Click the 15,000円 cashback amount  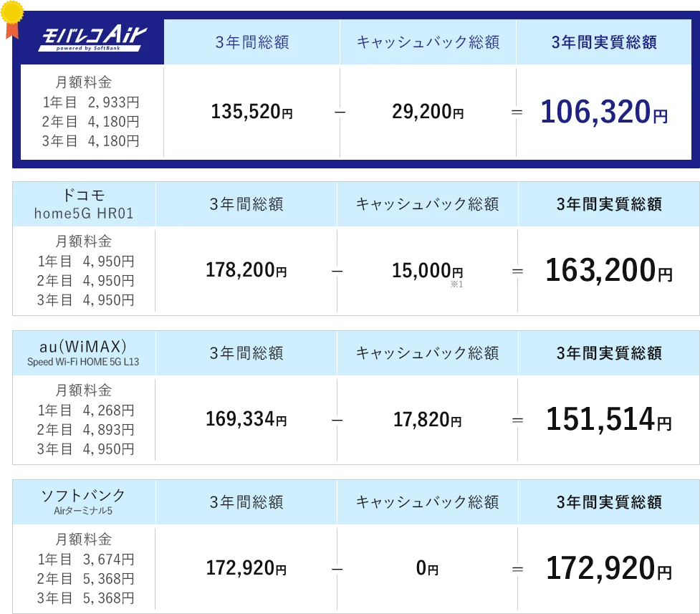[x=428, y=271]
